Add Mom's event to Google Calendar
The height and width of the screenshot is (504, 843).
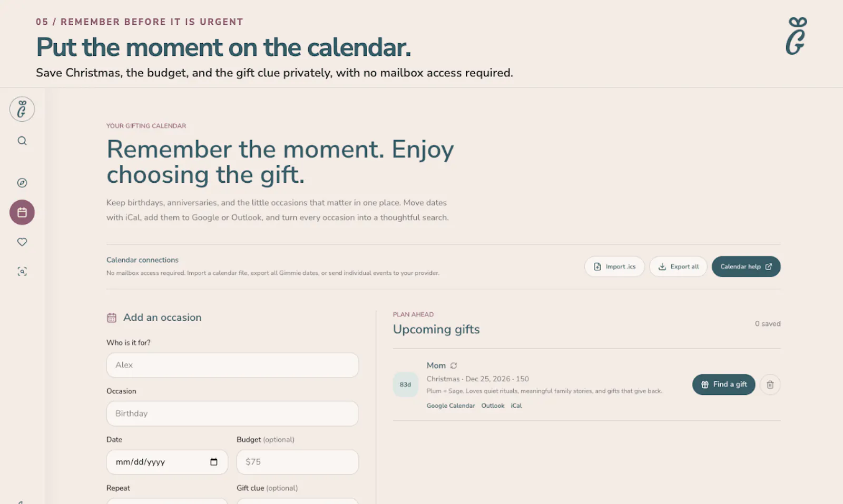(x=450, y=406)
